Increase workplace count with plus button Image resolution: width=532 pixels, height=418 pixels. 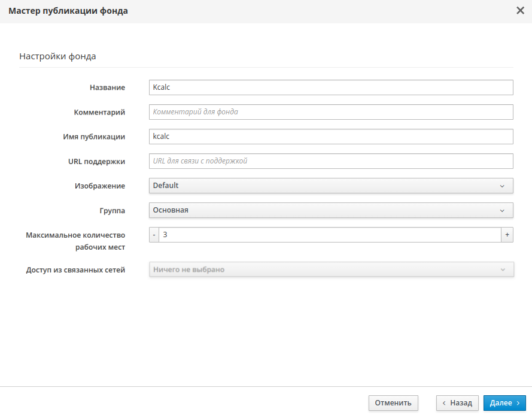point(507,235)
